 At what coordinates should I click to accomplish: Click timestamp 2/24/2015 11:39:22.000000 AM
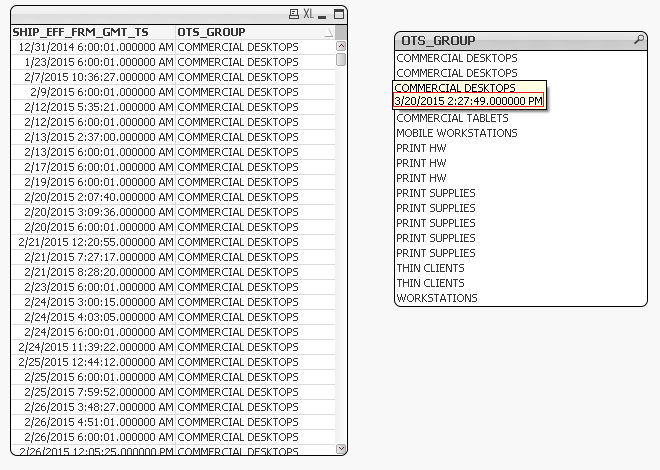click(x=96, y=348)
